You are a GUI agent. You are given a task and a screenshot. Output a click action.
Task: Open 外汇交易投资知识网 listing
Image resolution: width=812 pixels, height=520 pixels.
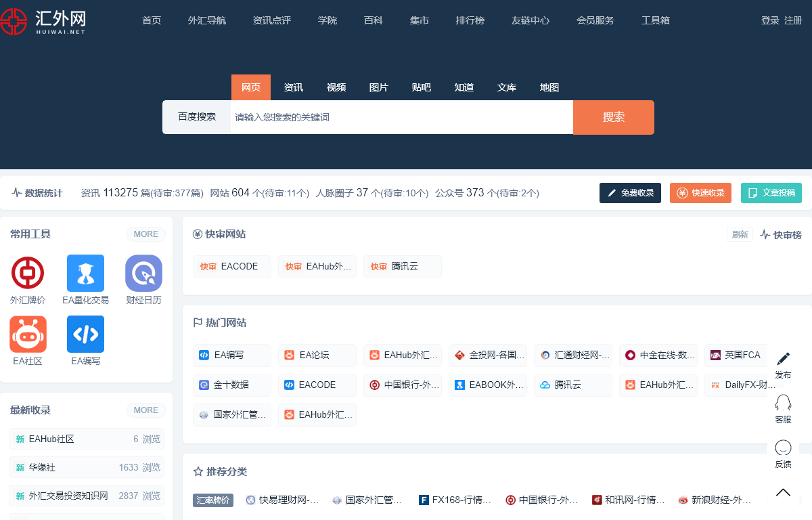[87, 496]
